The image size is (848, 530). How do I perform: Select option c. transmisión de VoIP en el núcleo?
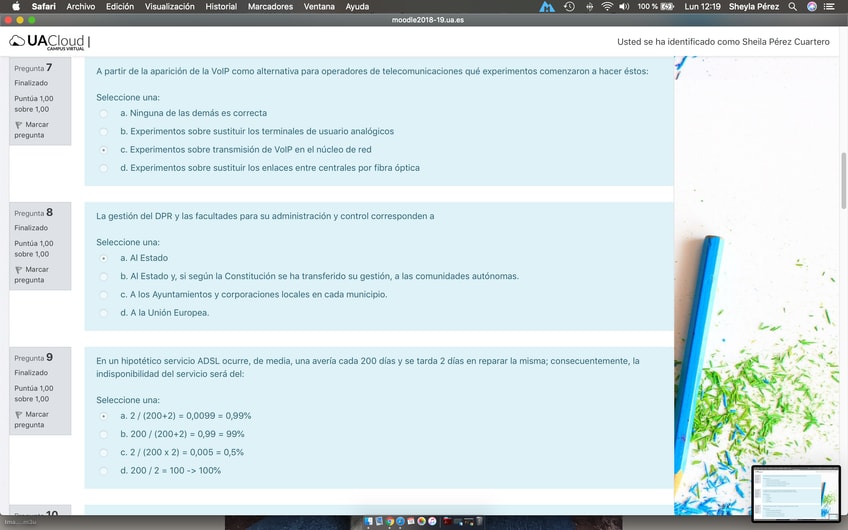(x=103, y=150)
